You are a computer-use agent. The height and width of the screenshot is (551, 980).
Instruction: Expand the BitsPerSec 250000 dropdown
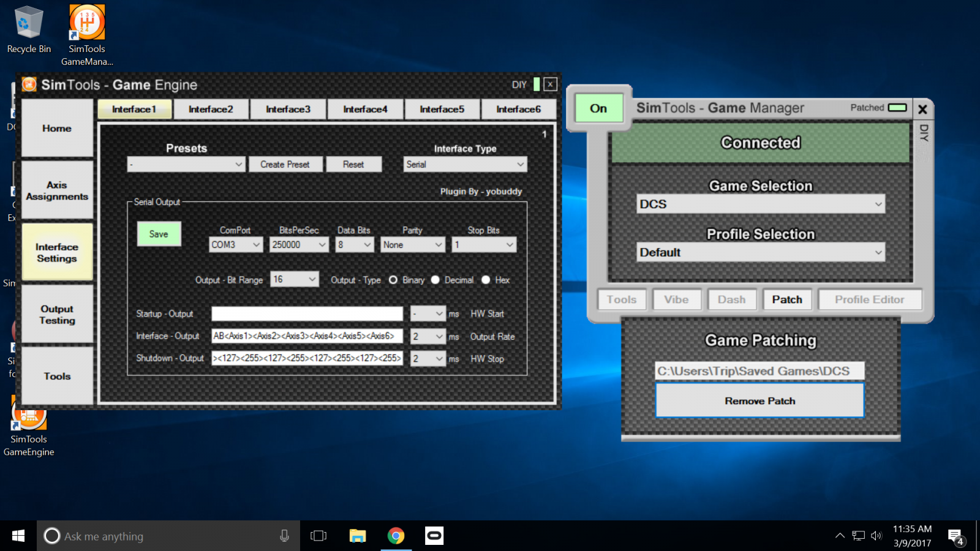pyautogui.click(x=299, y=245)
